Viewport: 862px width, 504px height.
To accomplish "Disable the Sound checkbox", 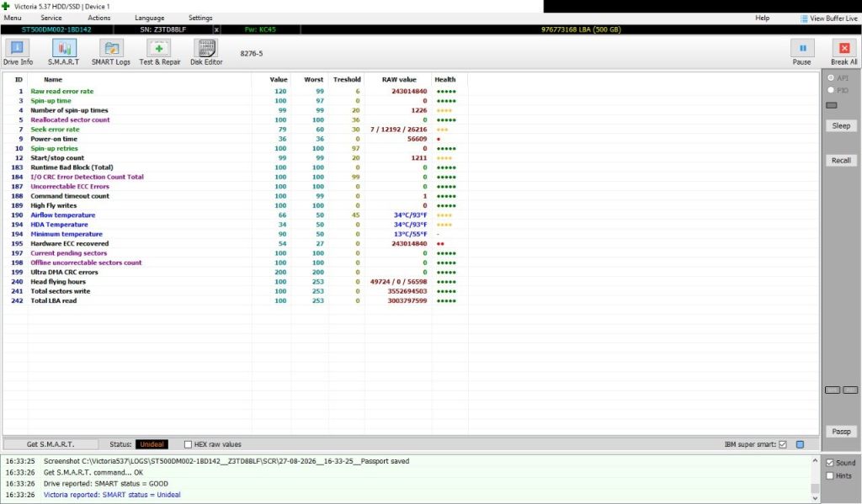I will [830, 463].
